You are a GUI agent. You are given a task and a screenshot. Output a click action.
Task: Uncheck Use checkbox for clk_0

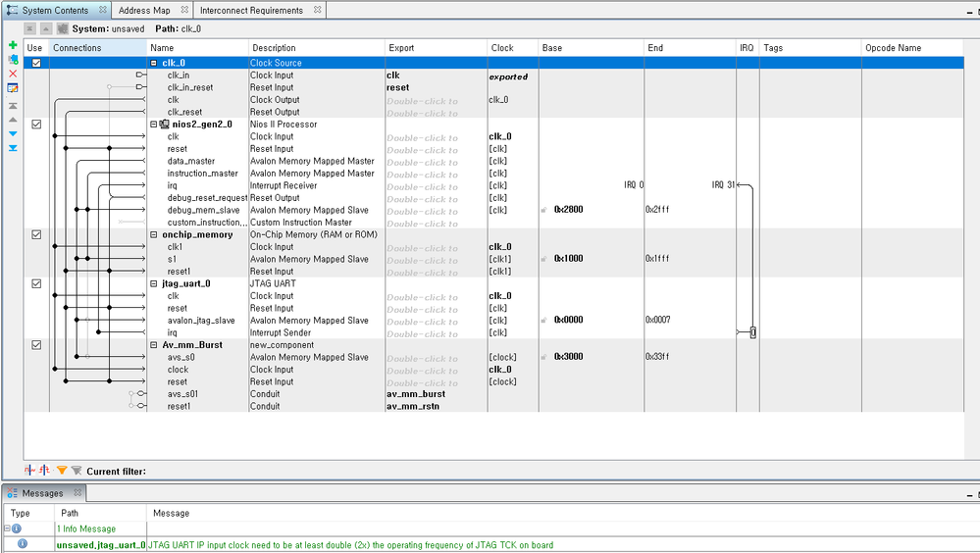36,63
